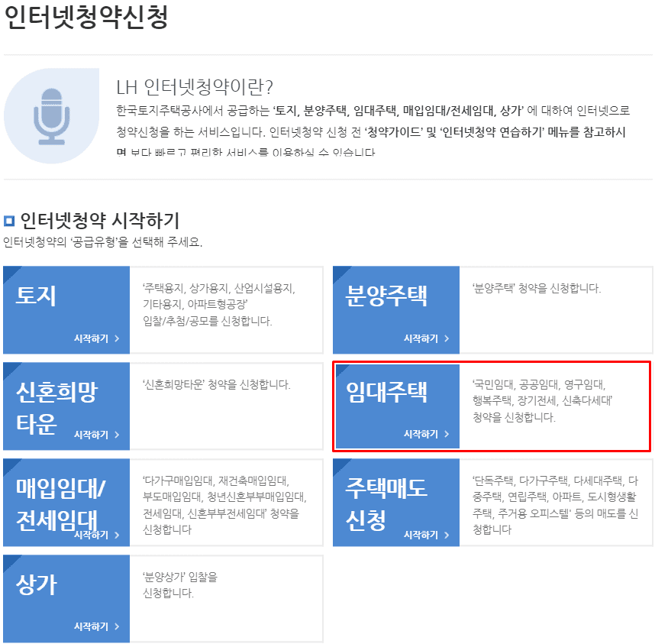Screen dimensions: 655x644
Task: Click the 토지 description listing 주택용지, 상가용지
Action: point(218,305)
